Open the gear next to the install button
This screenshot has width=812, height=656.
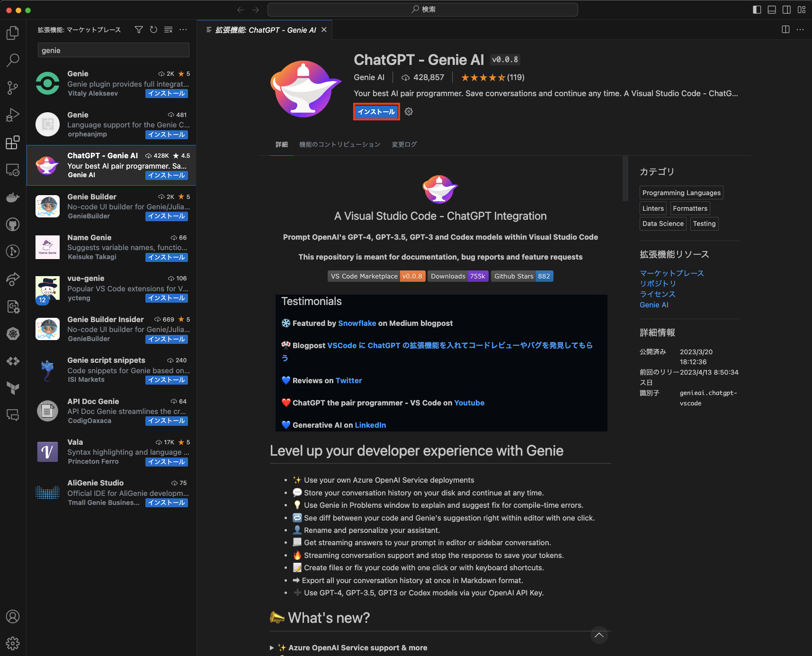click(409, 112)
